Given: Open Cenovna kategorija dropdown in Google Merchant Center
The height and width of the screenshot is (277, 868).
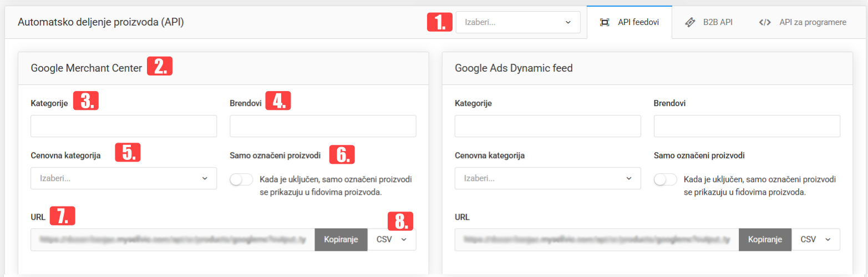Looking at the screenshot, I should click(124, 178).
